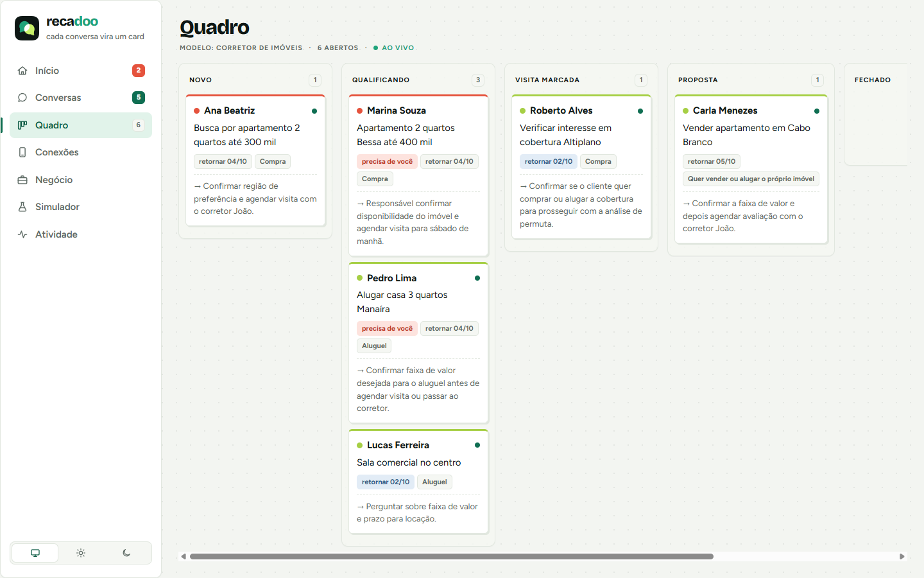Click 'Aluguel' tag on Pedro Lima card
The width and height of the screenshot is (924, 578).
(x=374, y=346)
